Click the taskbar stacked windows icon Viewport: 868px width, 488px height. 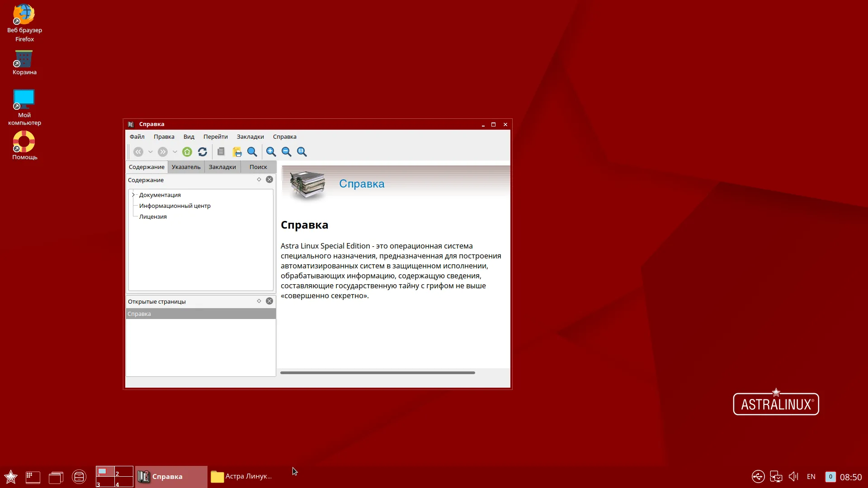56,477
